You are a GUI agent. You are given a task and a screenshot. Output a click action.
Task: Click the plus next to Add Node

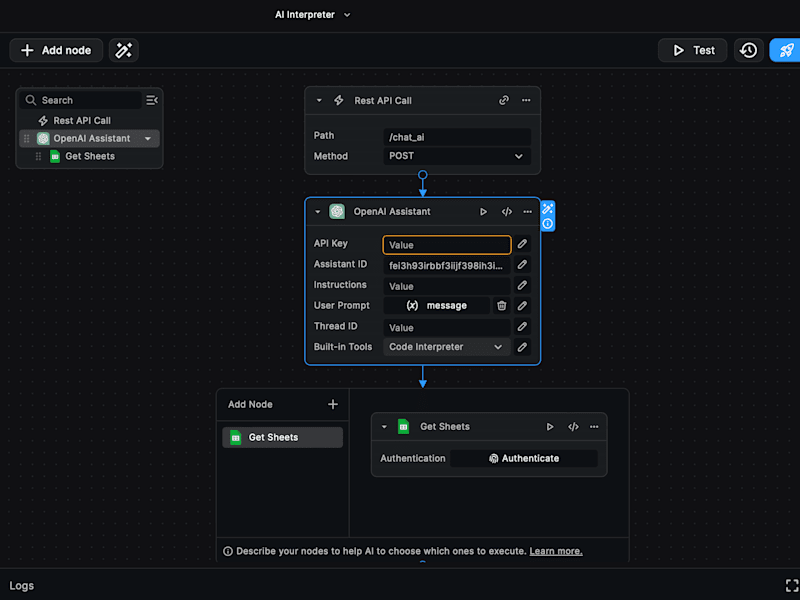click(x=333, y=404)
